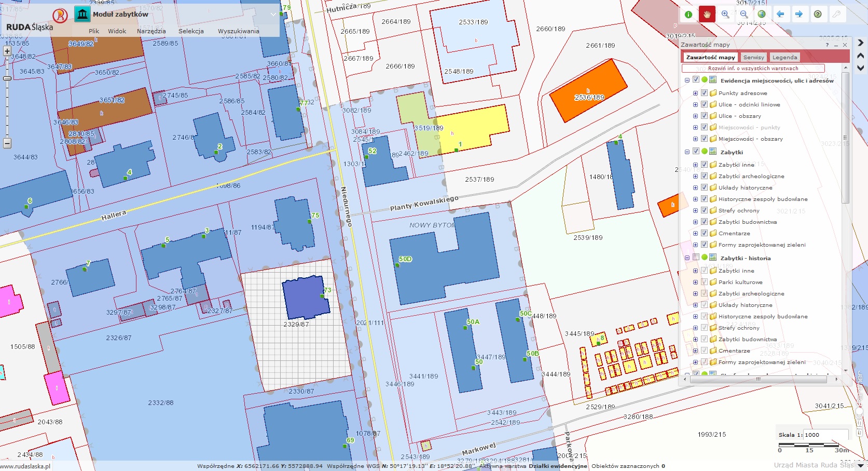Expand Punkty adresowe node

pyautogui.click(x=695, y=93)
